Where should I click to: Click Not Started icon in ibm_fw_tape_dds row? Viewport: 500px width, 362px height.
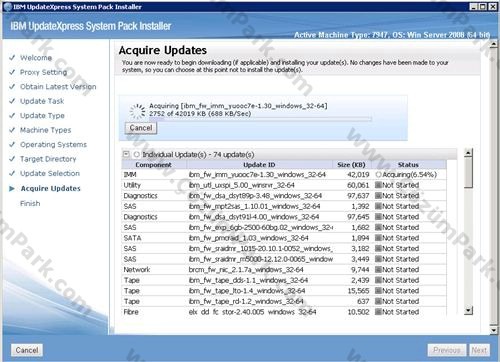pyautogui.click(x=378, y=280)
